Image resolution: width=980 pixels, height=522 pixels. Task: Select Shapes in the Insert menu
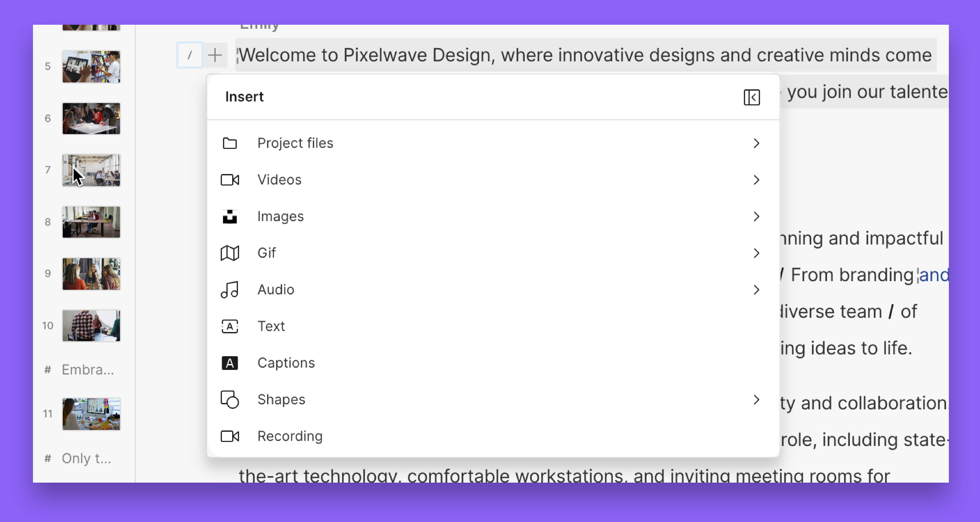pyautogui.click(x=493, y=400)
